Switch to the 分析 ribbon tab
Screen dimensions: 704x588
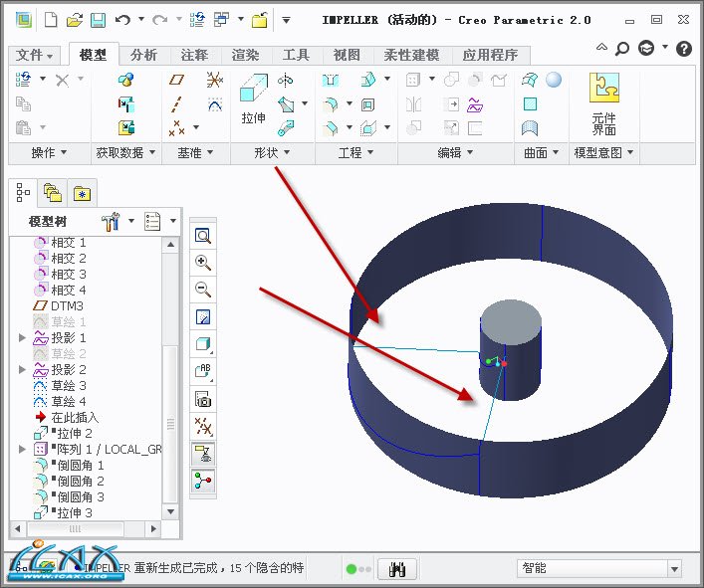[143, 55]
